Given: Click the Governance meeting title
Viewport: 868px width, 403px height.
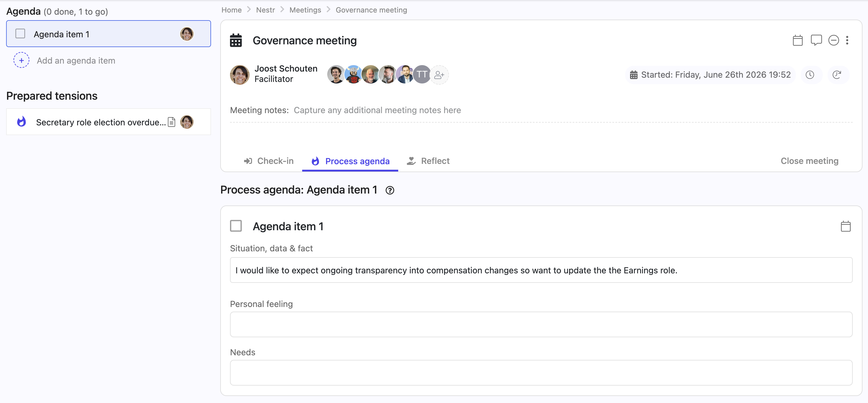Looking at the screenshot, I should coord(305,40).
